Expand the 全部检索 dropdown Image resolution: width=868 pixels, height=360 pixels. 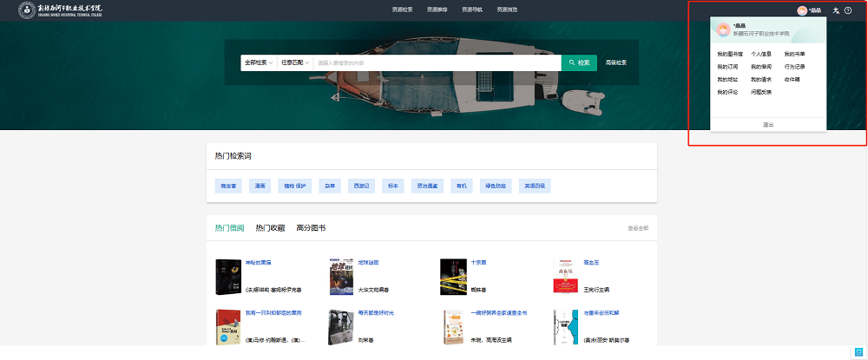pos(259,62)
